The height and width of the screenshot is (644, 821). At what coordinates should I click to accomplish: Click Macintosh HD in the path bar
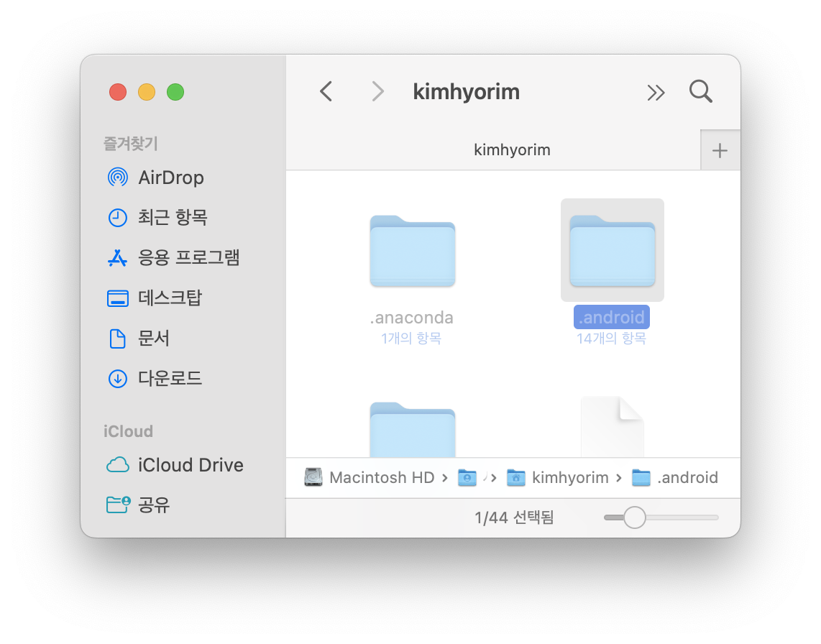370,477
